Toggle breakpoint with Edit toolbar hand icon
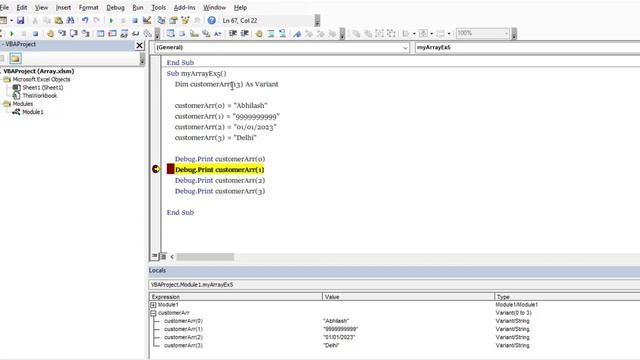 tap(259, 33)
